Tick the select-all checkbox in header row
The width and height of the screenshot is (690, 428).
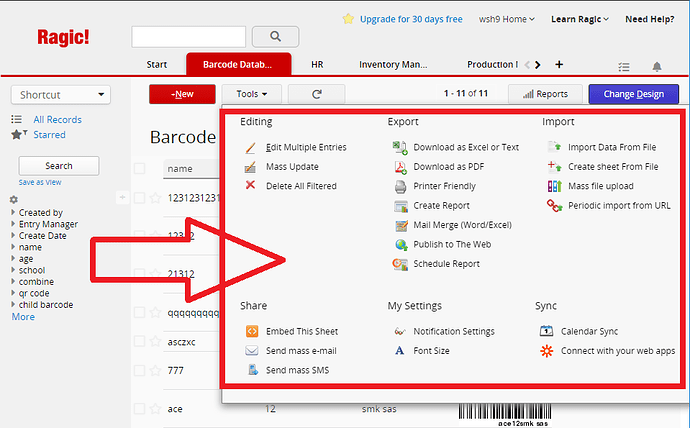coord(139,168)
